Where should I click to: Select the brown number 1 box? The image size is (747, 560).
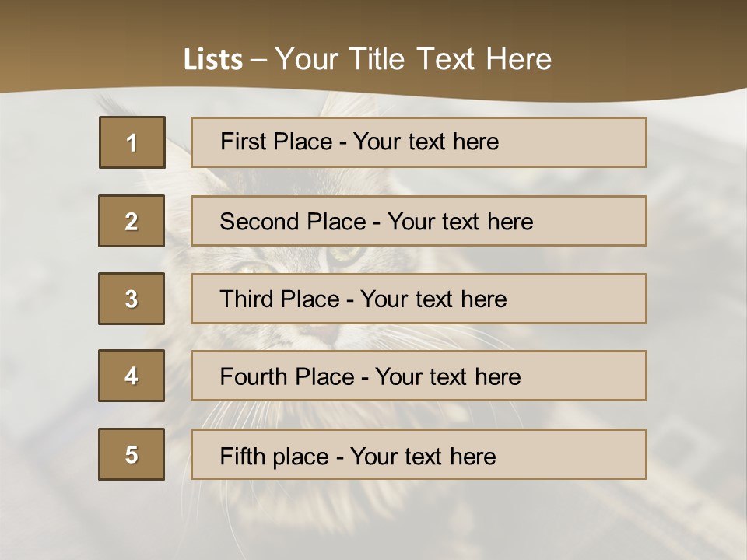coord(132,142)
